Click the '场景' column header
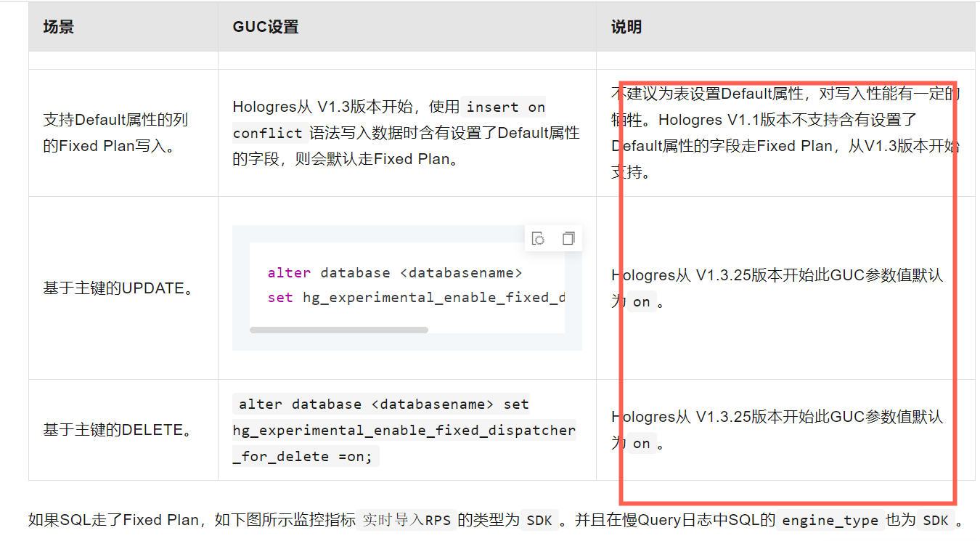The image size is (980, 541). pyautogui.click(x=58, y=27)
